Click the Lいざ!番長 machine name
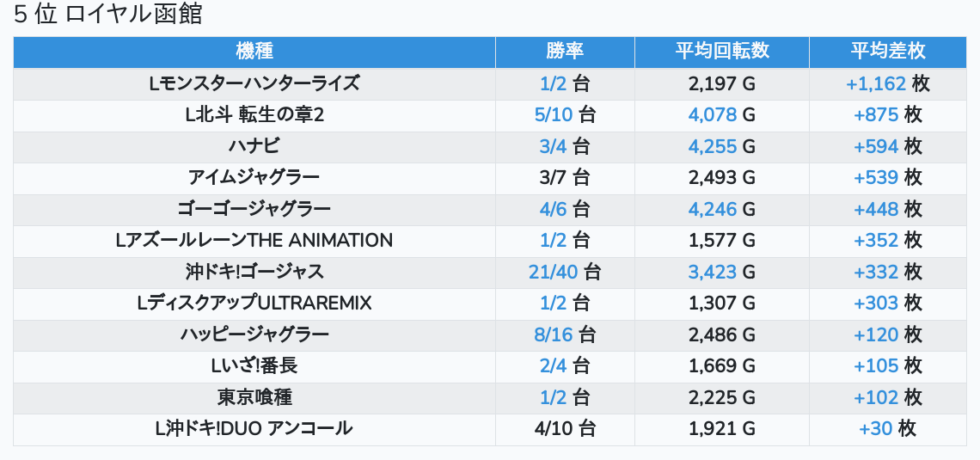This screenshot has height=460, width=980. pos(254,366)
